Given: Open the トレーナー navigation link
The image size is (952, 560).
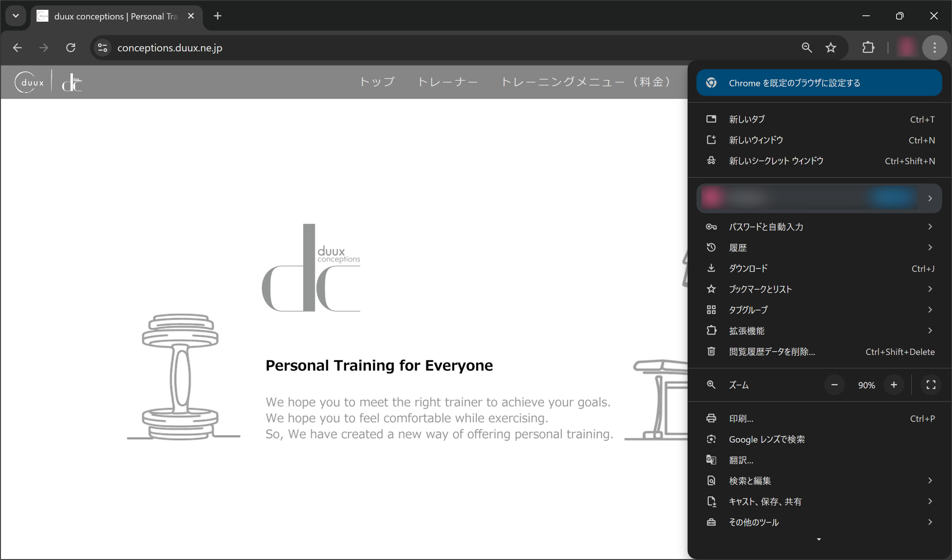Looking at the screenshot, I should (448, 82).
